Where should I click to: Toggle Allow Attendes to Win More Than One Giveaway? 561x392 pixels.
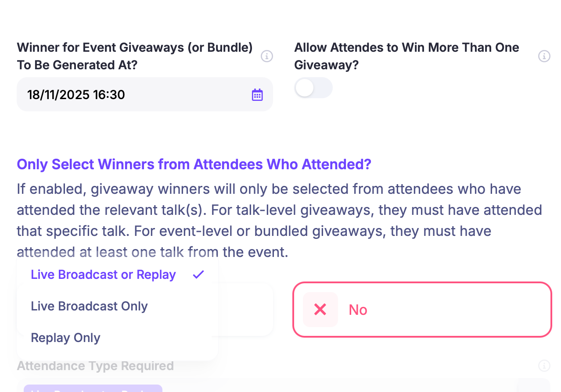[x=313, y=88]
